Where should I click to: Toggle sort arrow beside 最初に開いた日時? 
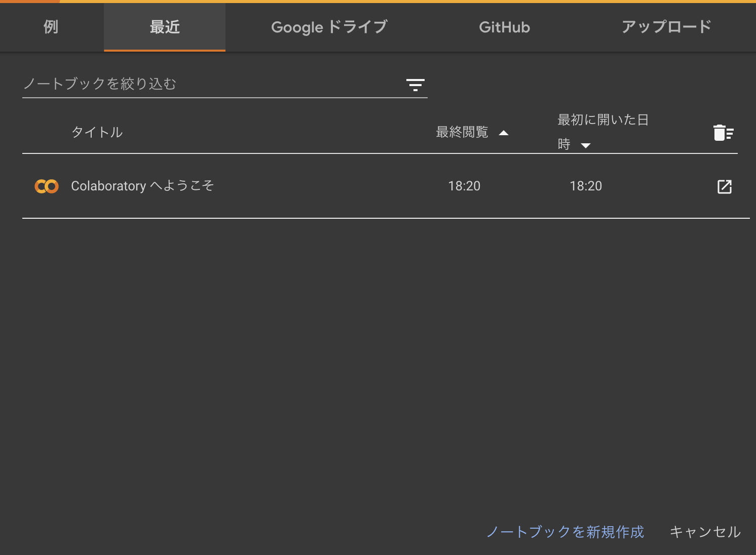coord(586,146)
